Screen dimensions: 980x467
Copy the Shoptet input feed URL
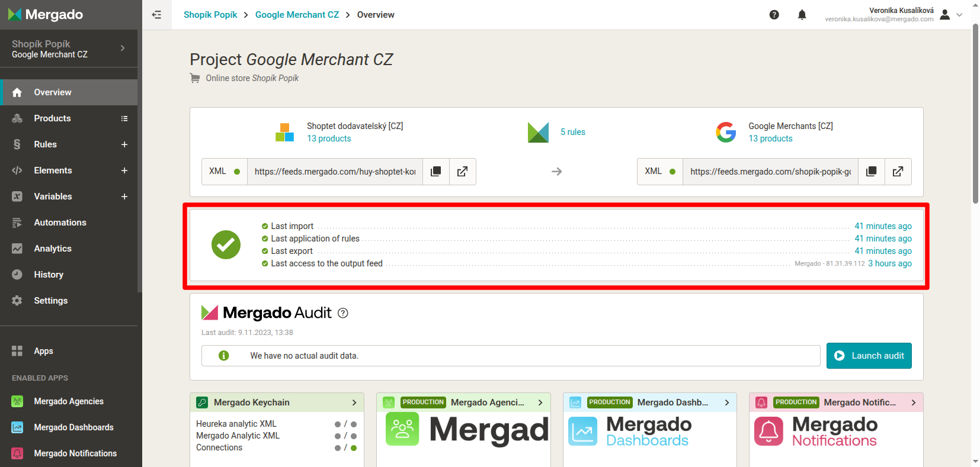coord(435,172)
